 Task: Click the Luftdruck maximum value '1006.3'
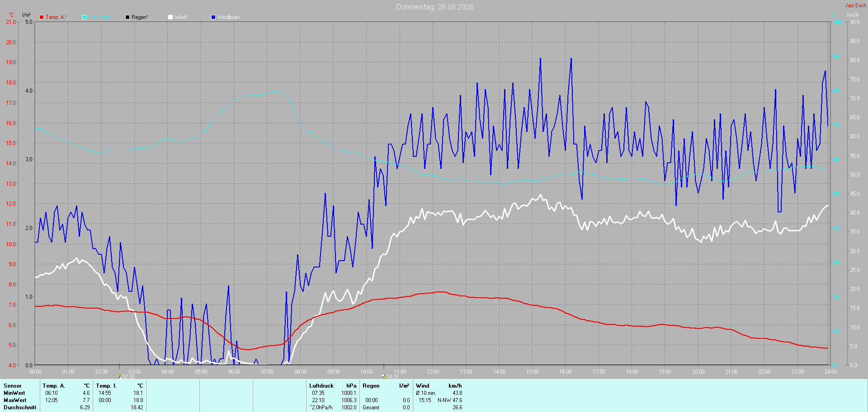coord(349,400)
